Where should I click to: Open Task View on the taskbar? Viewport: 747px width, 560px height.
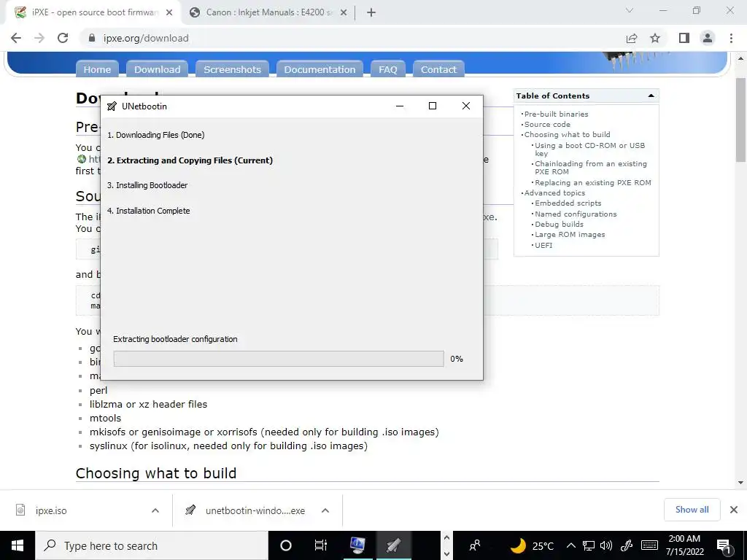pyautogui.click(x=321, y=545)
